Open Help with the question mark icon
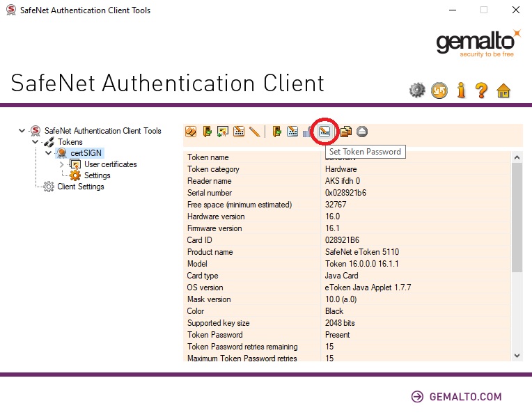The height and width of the screenshot is (417, 532). click(x=481, y=90)
